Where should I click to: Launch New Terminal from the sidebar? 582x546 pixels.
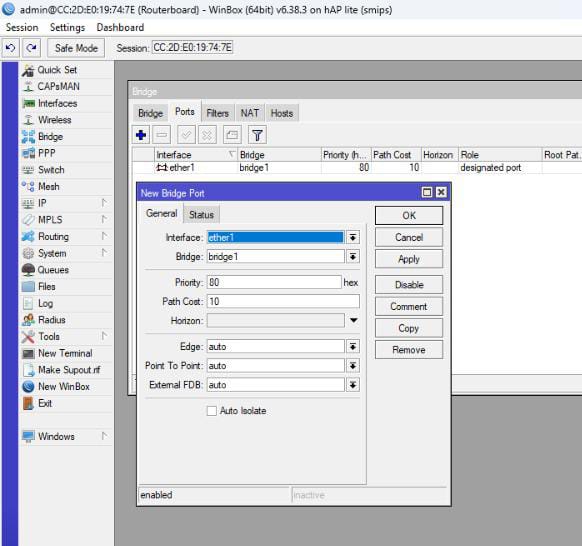tap(66, 353)
